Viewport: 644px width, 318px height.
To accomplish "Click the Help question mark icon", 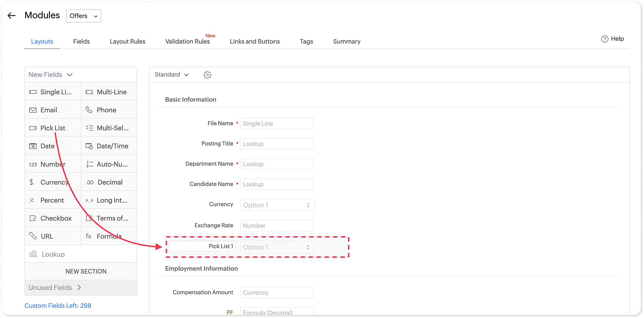I will tap(604, 39).
